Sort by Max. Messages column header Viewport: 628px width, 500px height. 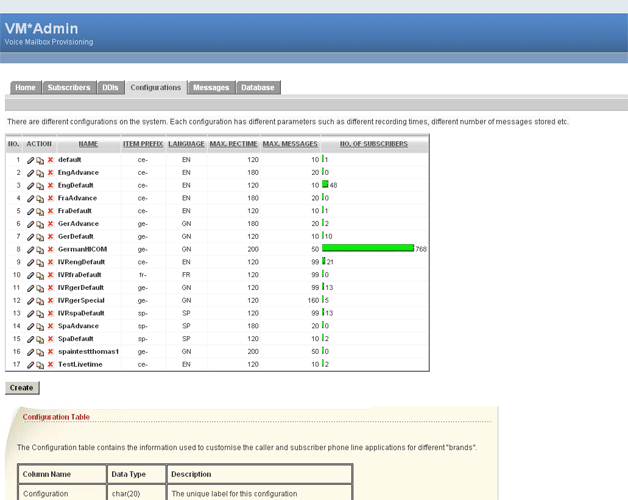point(290,145)
